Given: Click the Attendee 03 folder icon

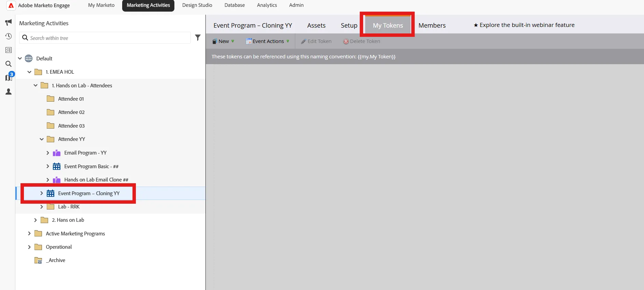Looking at the screenshot, I should [51, 126].
